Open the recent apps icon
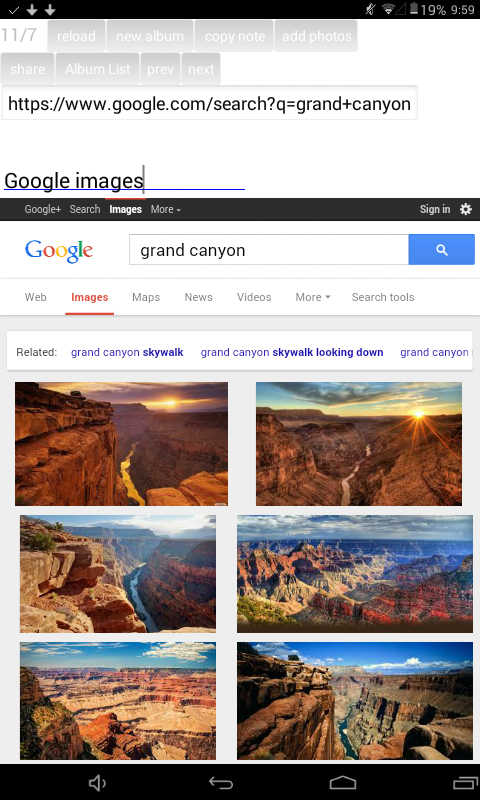This screenshot has width=480, height=800. click(x=465, y=783)
